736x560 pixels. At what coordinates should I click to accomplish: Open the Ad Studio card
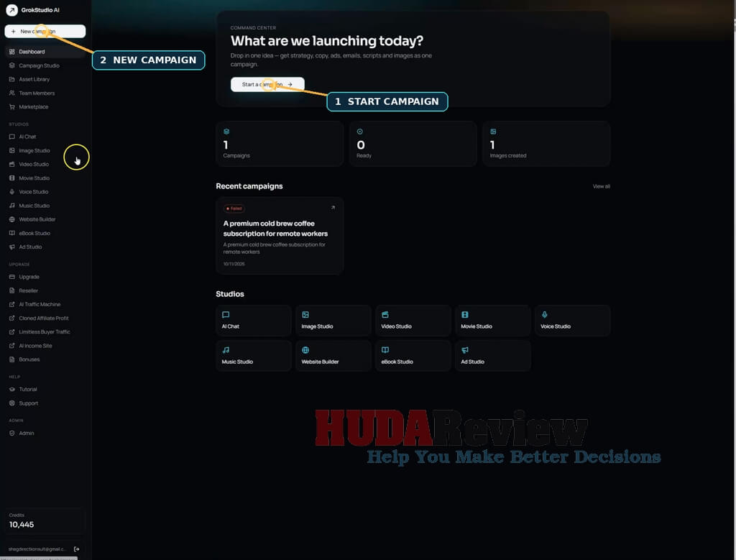pos(493,356)
